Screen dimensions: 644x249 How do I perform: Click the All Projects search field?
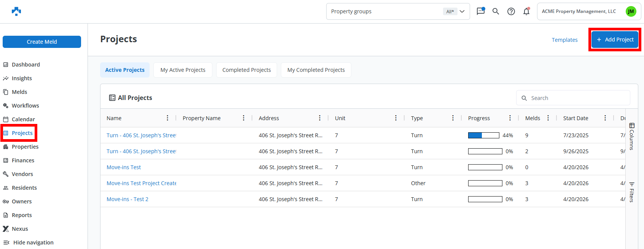click(577, 98)
